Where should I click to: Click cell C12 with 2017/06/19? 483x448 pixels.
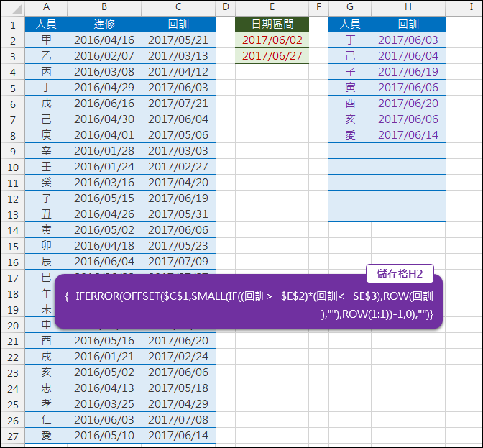pyautogui.click(x=178, y=198)
